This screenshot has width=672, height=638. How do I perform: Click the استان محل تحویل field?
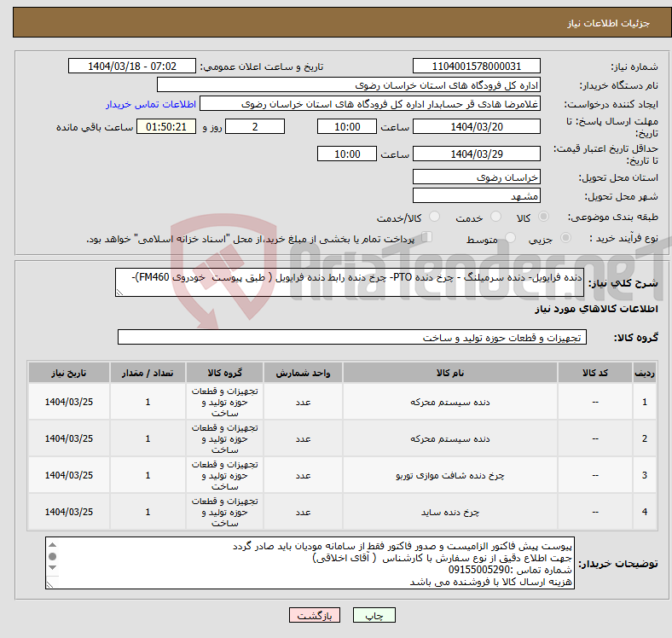(476, 177)
